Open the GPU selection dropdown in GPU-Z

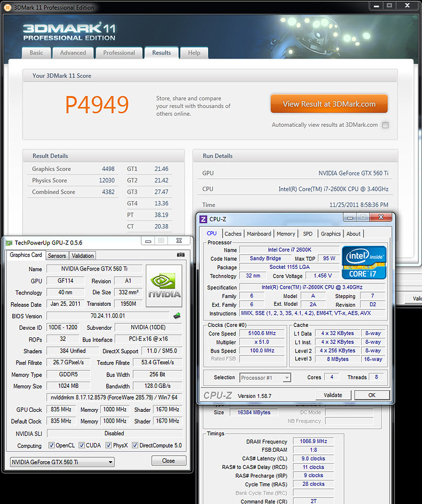point(62,462)
